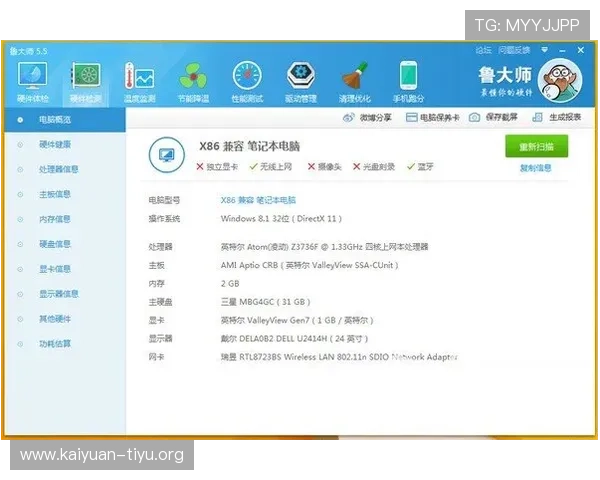Launch the 性能测试 benchmark gauge icon
600x480 pixels.
(x=247, y=82)
